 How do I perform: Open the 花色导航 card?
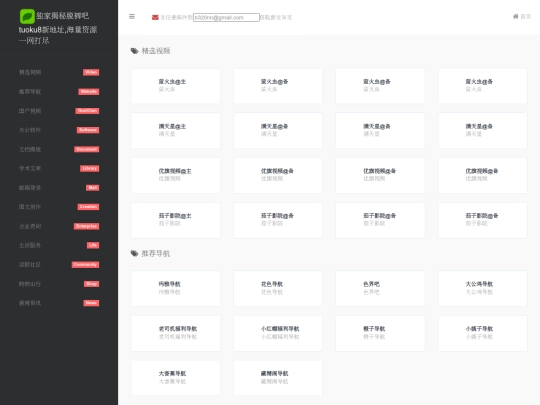tap(278, 288)
